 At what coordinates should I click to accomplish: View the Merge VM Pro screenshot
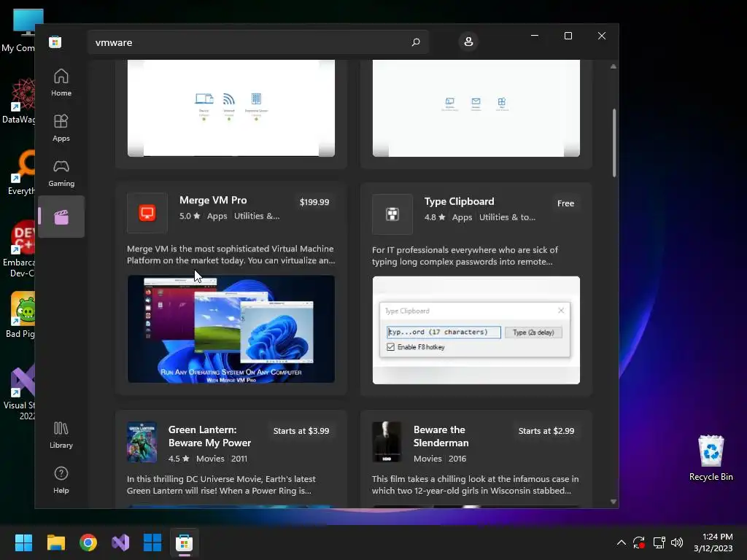click(x=231, y=329)
